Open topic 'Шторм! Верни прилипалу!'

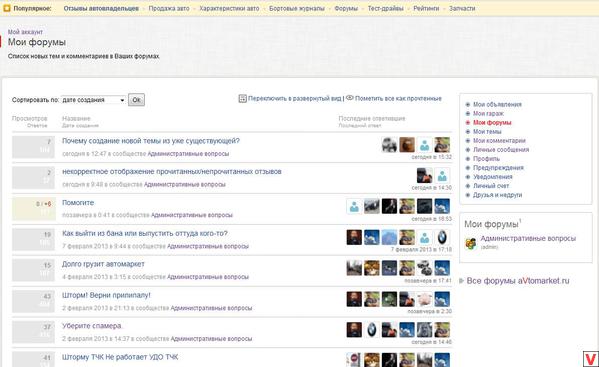106,295
